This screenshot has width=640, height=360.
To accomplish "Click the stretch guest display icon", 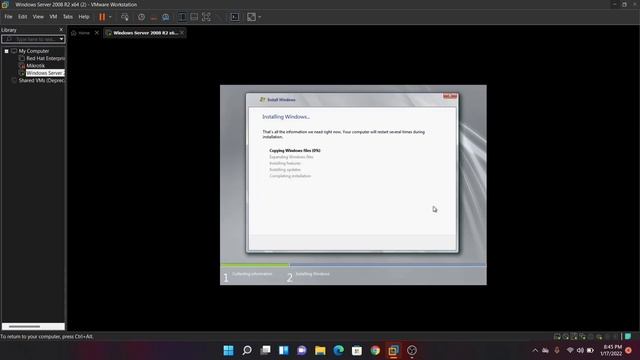I will coord(251,17).
